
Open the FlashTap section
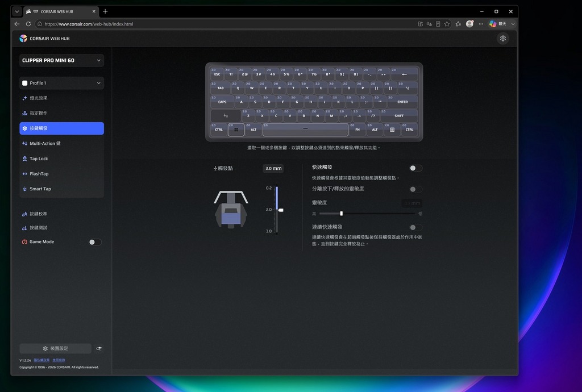pyautogui.click(x=61, y=174)
